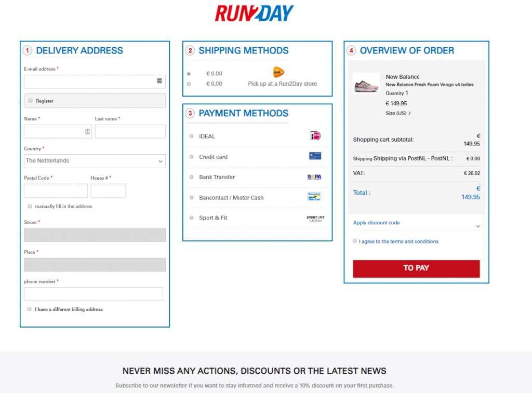Agree to the terms and conditions checkbox
The width and height of the screenshot is (532, 393).
click(355, 241)
